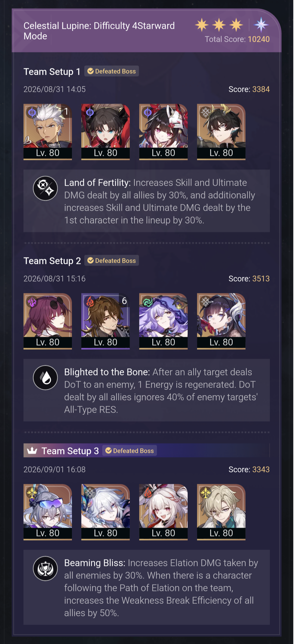Click the Land of Fertility buff icon

click(x=45, y=188)
